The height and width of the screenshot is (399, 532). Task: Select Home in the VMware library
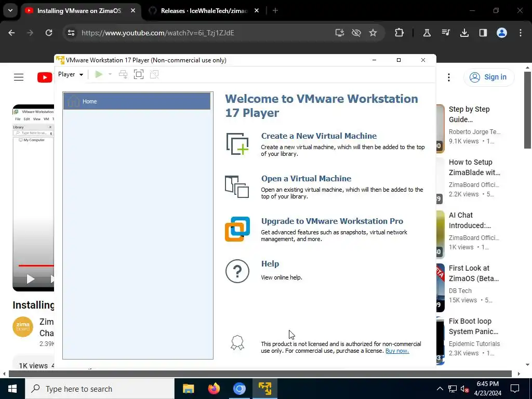[x=137, y=101]
